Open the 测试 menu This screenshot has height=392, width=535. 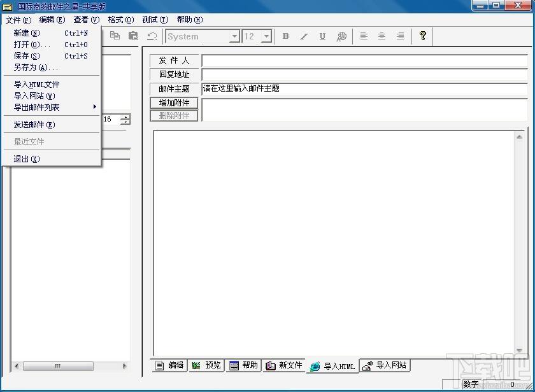tap(155, 20)
